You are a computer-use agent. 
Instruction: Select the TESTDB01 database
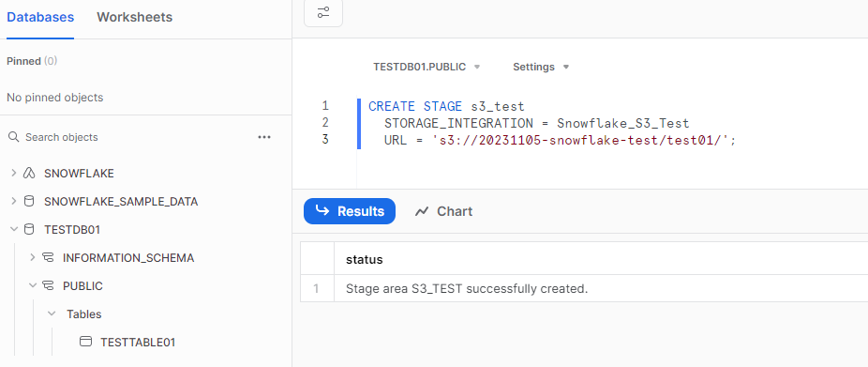click(72, 230)
